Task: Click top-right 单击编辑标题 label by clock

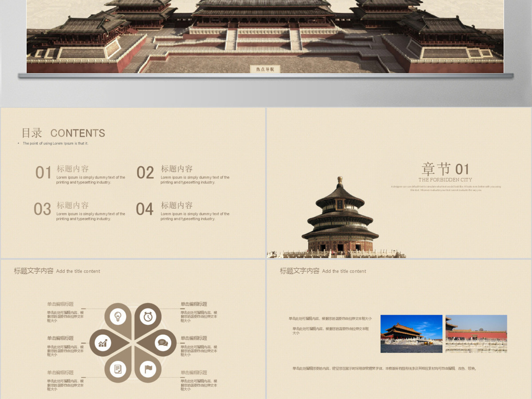Action: pyautogui.click(x=194, y=304)
